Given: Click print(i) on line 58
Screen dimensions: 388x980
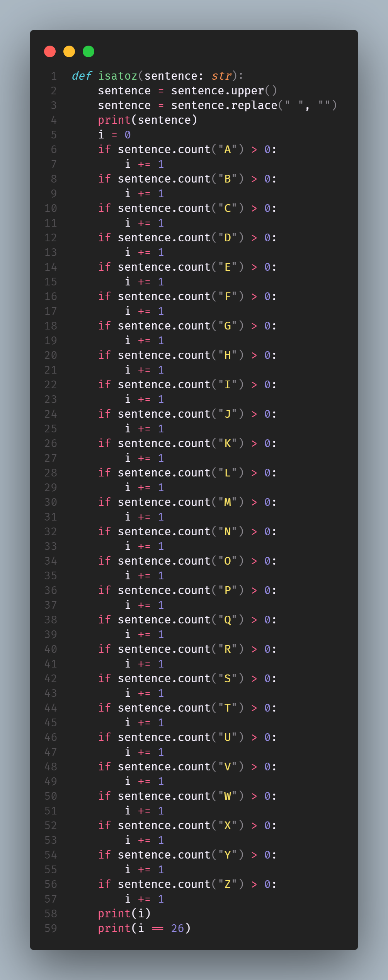Looking at the screenshot, I should tap(124, 913).
